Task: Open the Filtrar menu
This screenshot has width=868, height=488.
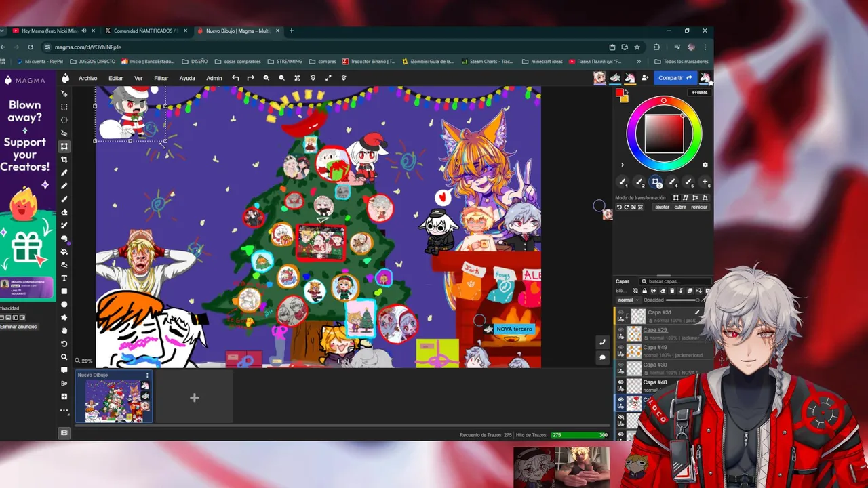Action: pyautogui.click(x=161, y=78)
